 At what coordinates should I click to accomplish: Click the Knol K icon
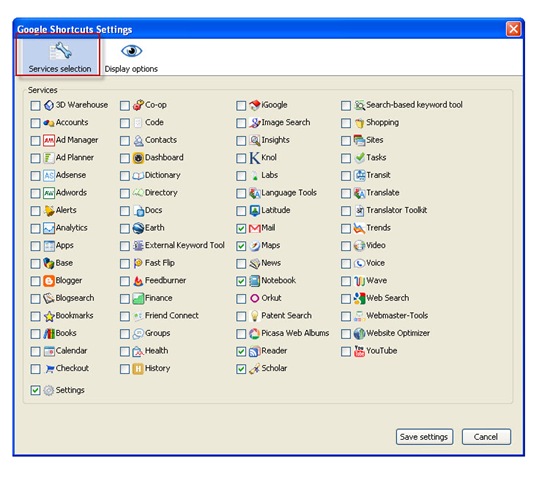[x=255, y=158]
